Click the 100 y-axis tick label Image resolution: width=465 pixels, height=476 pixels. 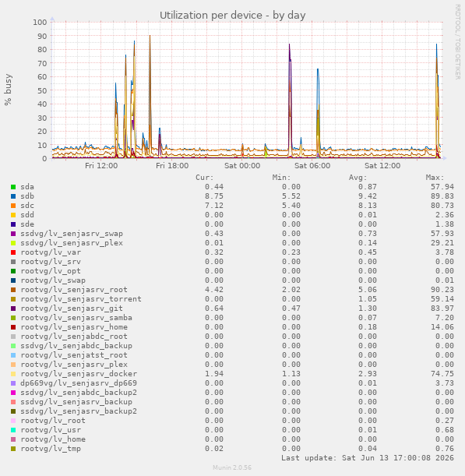pos(40,22)
